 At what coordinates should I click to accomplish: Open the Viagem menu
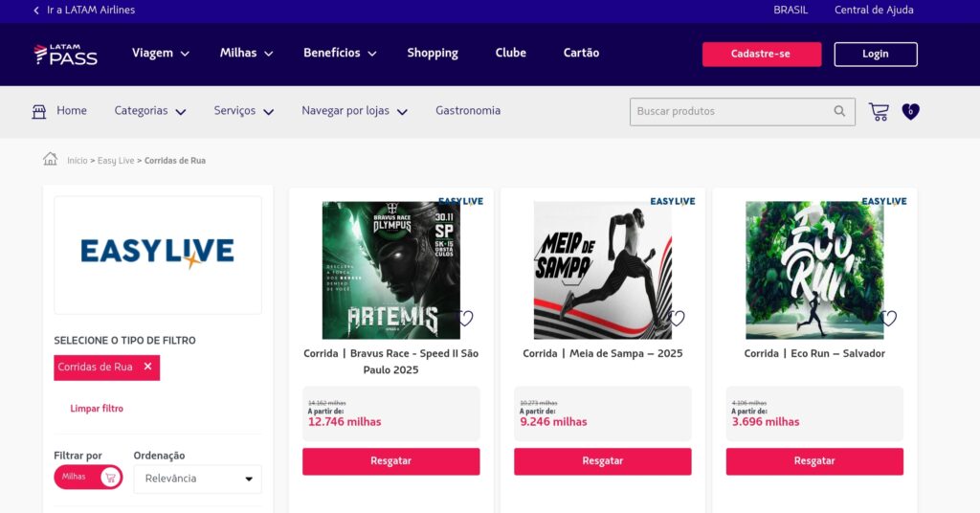(x=161, y=54)
